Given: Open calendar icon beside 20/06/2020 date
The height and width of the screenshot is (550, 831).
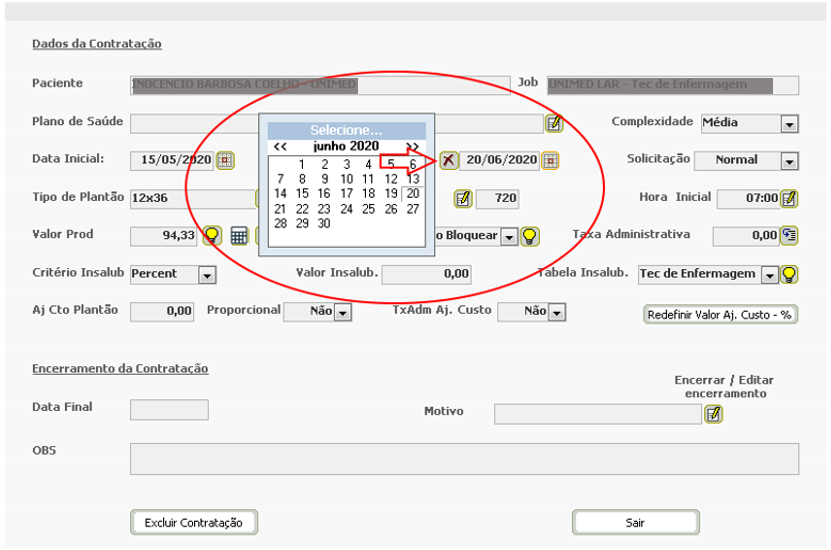Looking at the screenshot, I should [x=551, y=160].
